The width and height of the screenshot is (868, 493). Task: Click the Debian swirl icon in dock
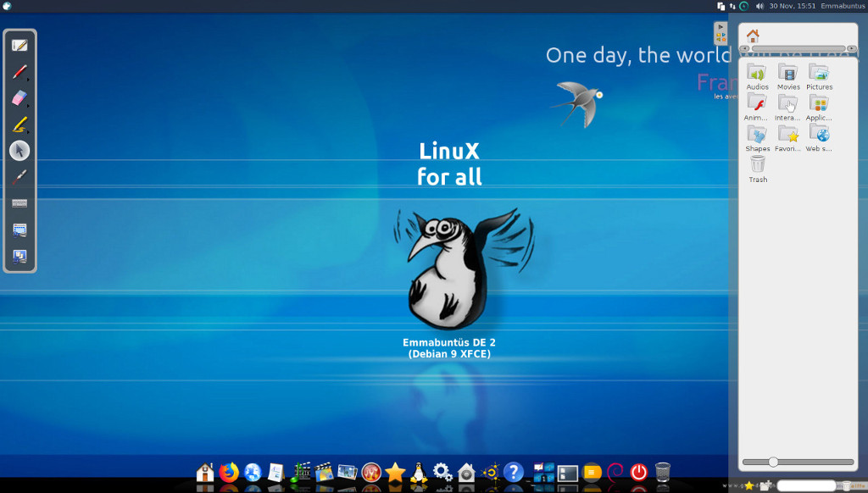coord(615,473)
